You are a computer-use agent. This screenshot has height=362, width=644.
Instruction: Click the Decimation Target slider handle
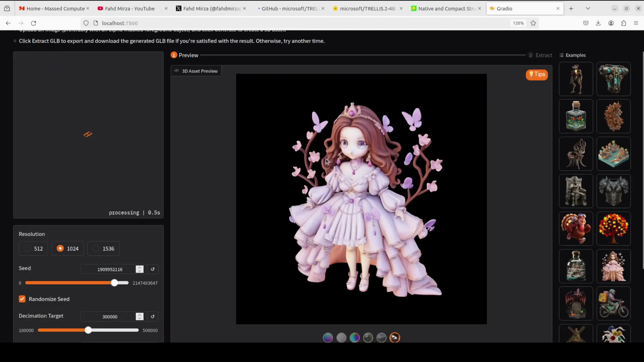click(x=88, y=330)
